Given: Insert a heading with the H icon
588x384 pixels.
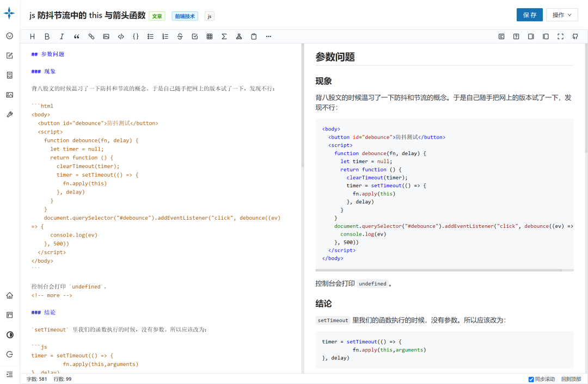Looking at the screenshot, I should pos(32,36).
